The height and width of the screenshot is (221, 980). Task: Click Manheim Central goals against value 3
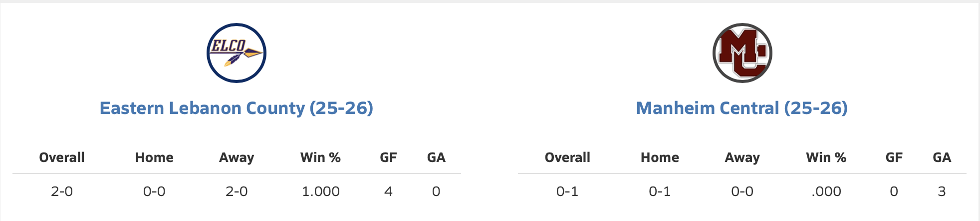pyautogui.click(x=942, y=191)
